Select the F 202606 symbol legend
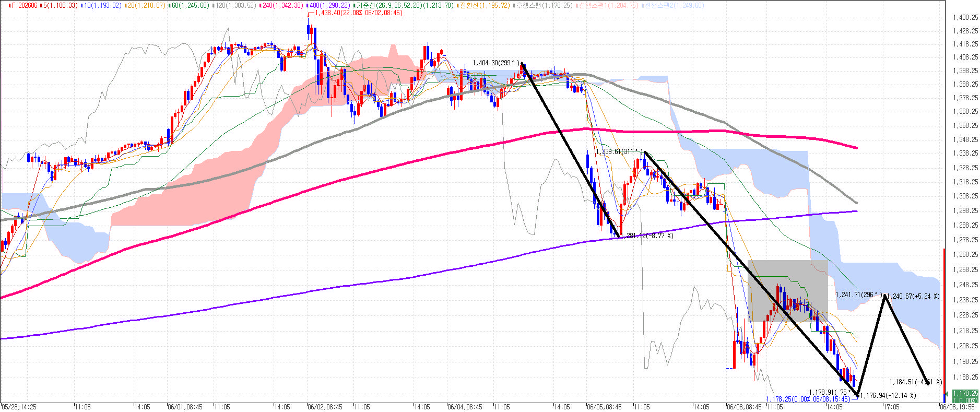This screenshot has height=412, width=980. pos(22,5)
